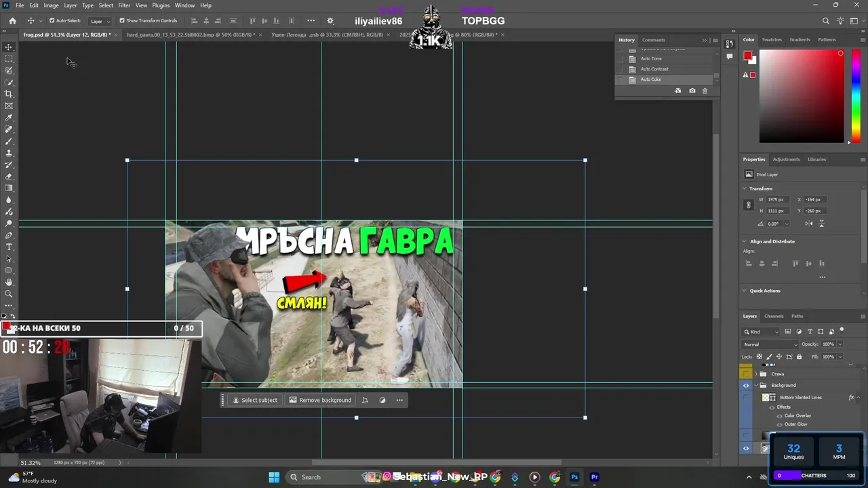Open the Plugins menu
The width and height of the screenshot is (868, 488).
coord(161,5)
